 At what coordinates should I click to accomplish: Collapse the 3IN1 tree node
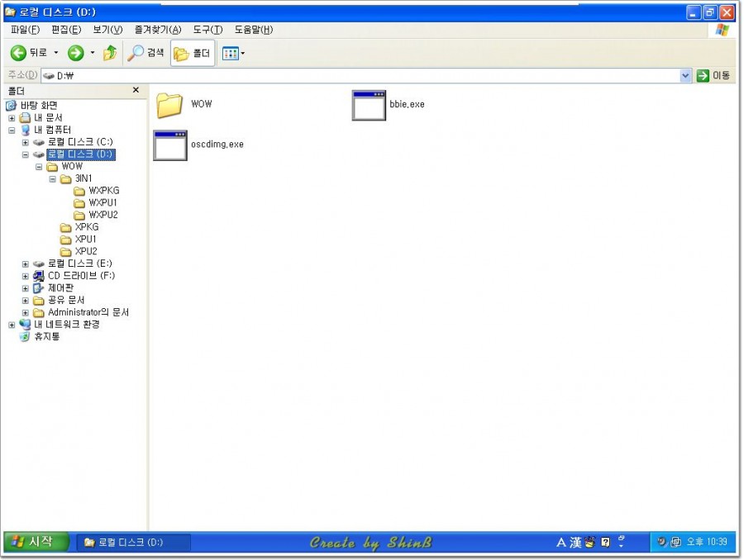click(53, 178)
